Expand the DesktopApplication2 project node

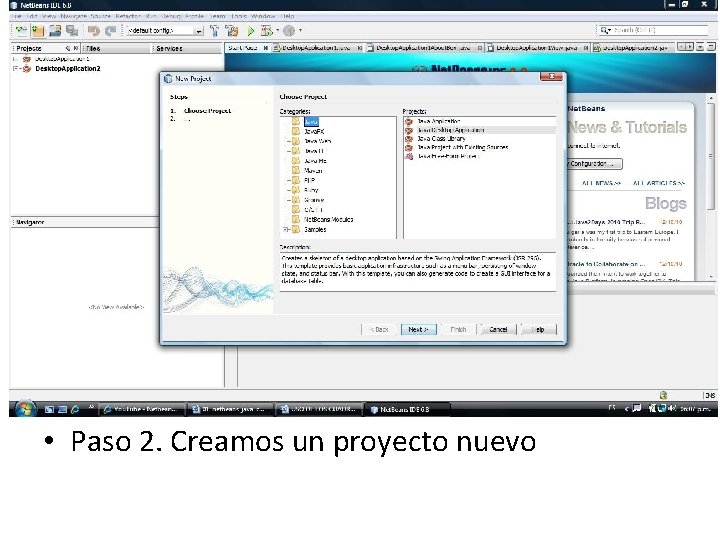(x=16, y=69)
